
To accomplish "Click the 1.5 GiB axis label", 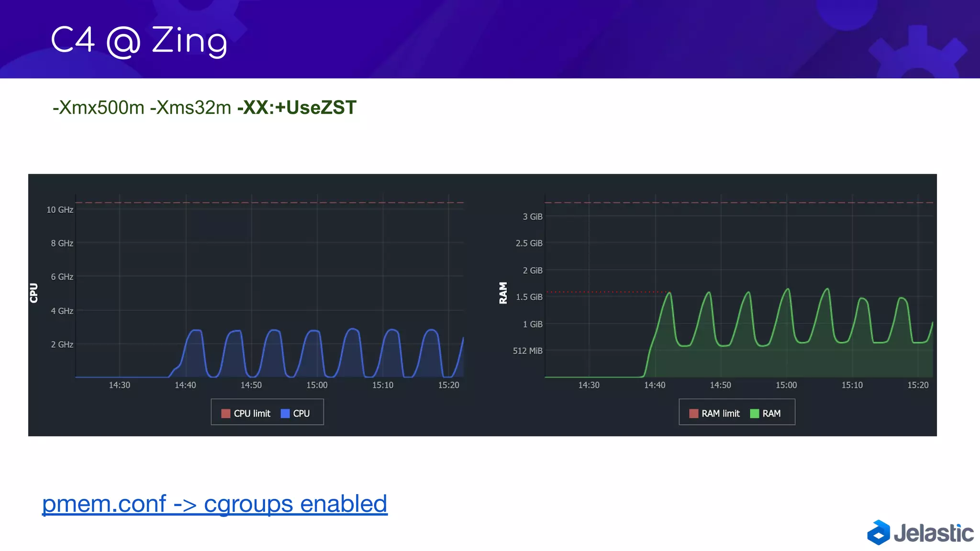I will (x=529, y=297).
